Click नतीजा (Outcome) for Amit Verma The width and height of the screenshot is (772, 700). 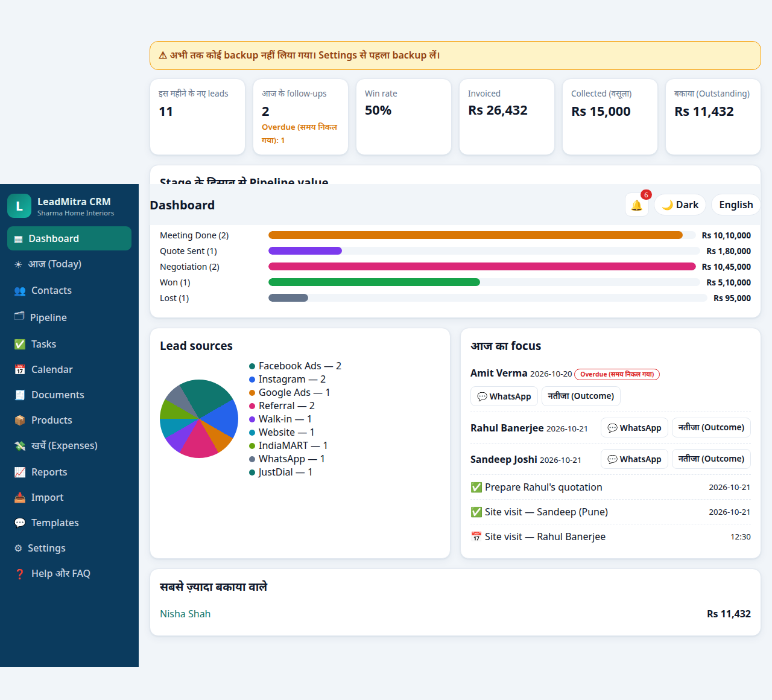(581, 396)
